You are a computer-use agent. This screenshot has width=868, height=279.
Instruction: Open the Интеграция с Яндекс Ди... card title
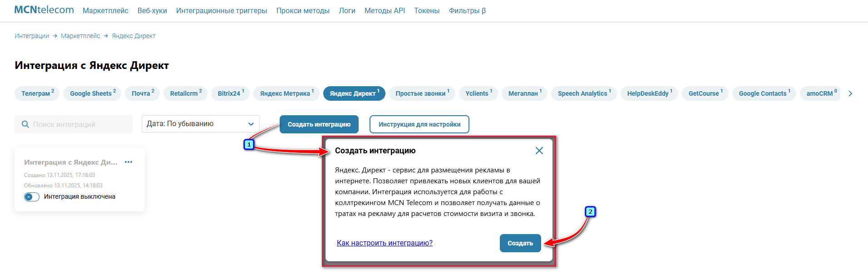[x=71, y=162]
